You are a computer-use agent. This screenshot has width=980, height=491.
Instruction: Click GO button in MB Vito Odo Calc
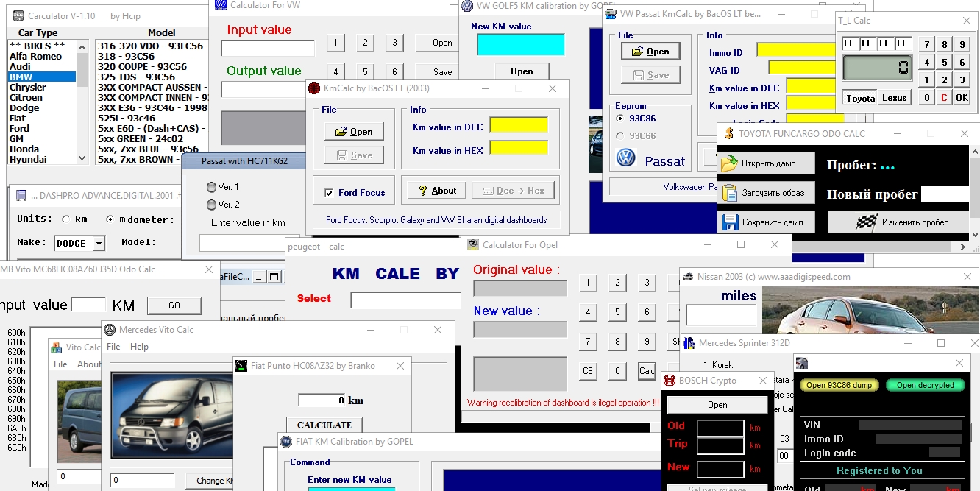coord(174,305)
